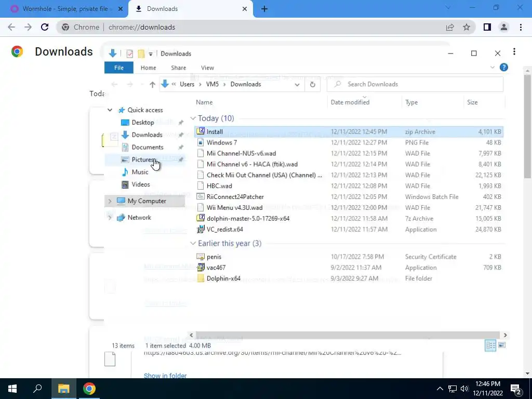Click the VM5 breadcrumb segment
The image size is (532, 399).
(x=212, y=85)
